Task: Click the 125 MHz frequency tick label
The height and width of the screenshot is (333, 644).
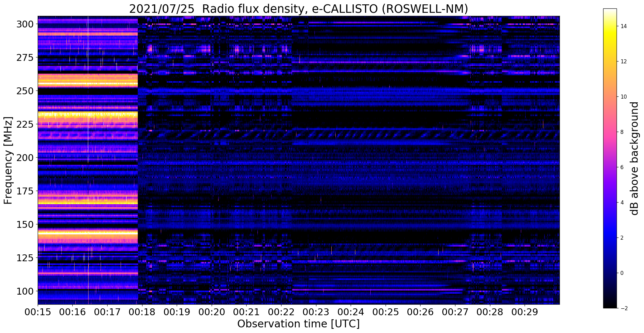Action: (x=25, y=258)
